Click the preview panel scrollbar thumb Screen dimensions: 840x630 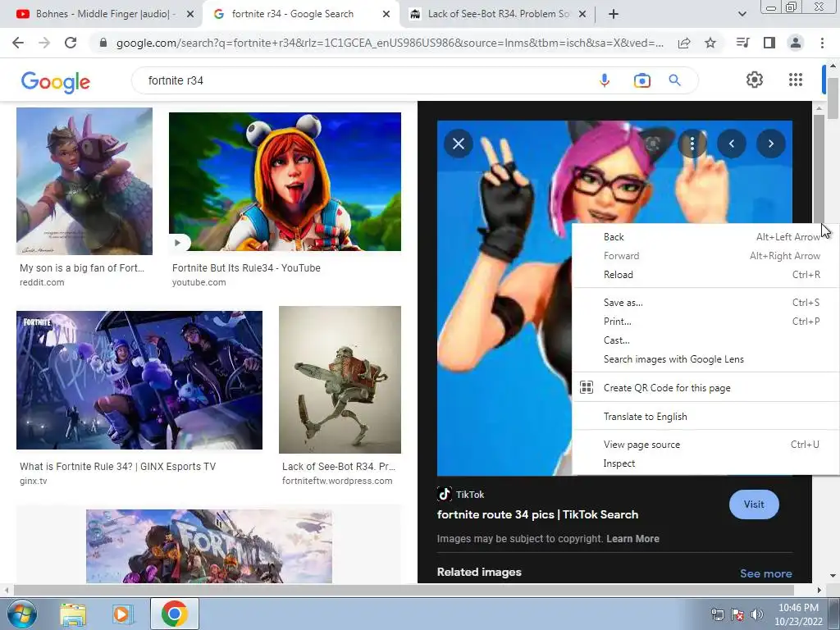(x=819, y=168)
